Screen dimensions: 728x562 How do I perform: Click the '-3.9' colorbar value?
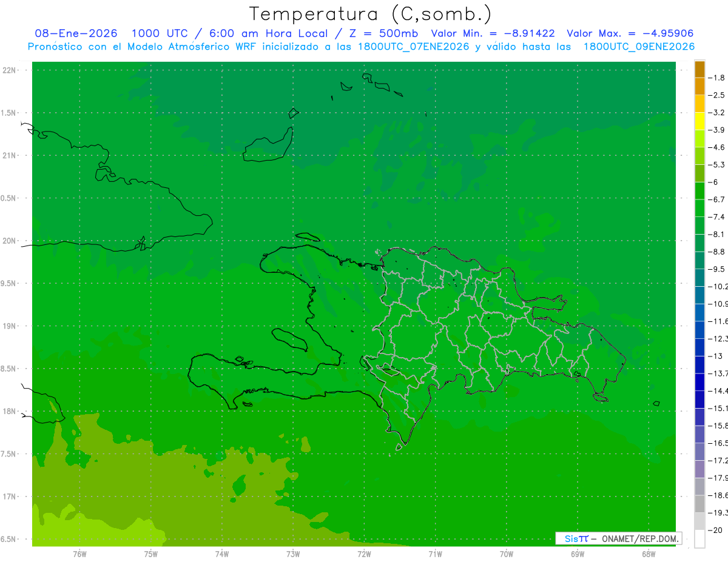(716, 130)
